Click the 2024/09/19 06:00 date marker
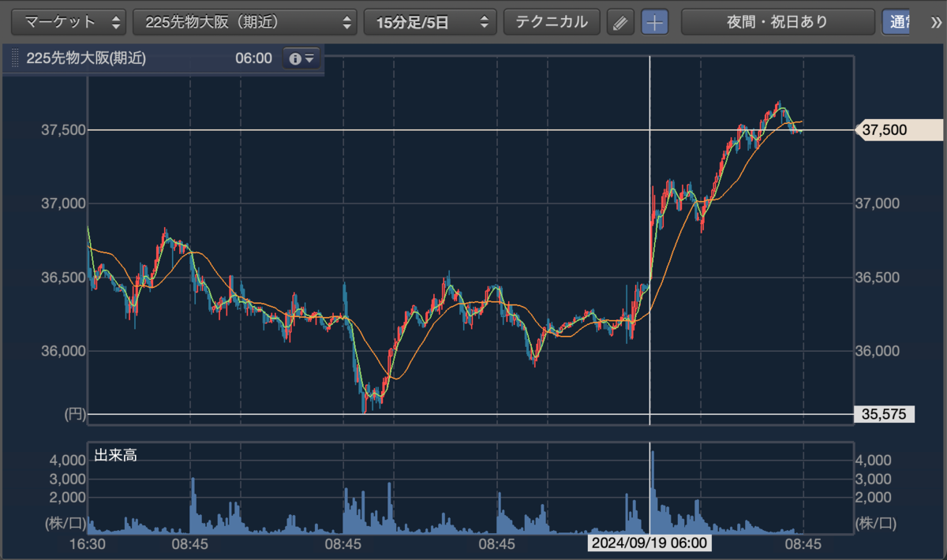 point(649,543)
